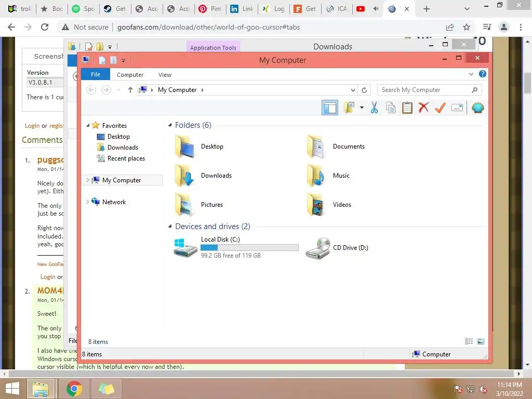Open Customize Quick Access Toolbar dropdown in My Computer
532x399 pixels.
[x=124, y=60]
